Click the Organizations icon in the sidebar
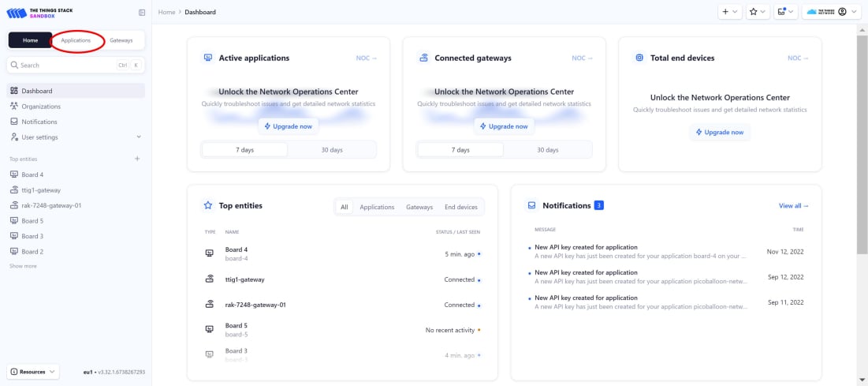The height and width of the screenshot is (386, 868). point(14,107)
